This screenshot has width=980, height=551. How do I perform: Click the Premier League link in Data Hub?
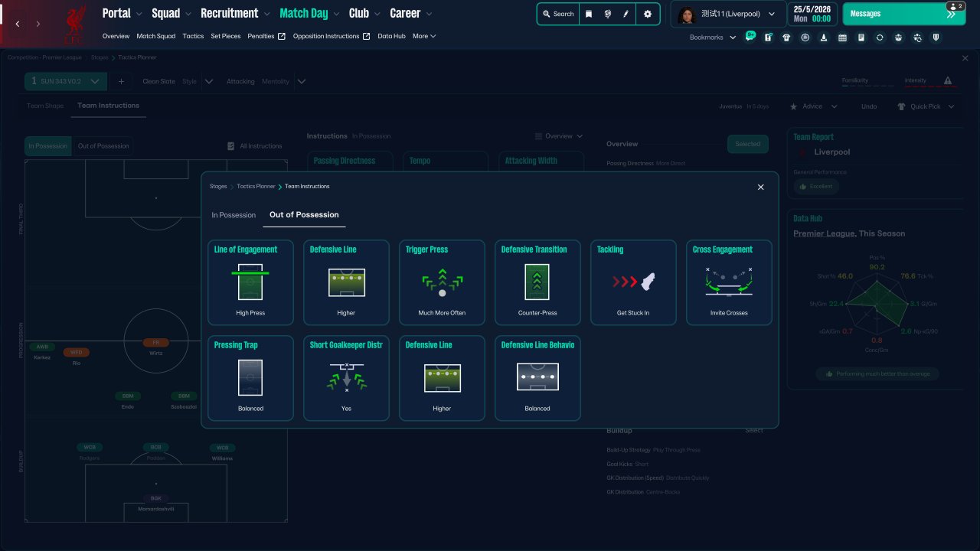[824, 233]
